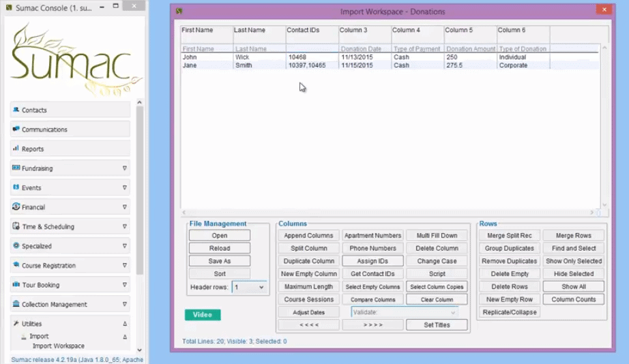Image resolution: width=629 pixels, height=364 pixels.
Task: Click Clear Column button
Action: [437, 299]
